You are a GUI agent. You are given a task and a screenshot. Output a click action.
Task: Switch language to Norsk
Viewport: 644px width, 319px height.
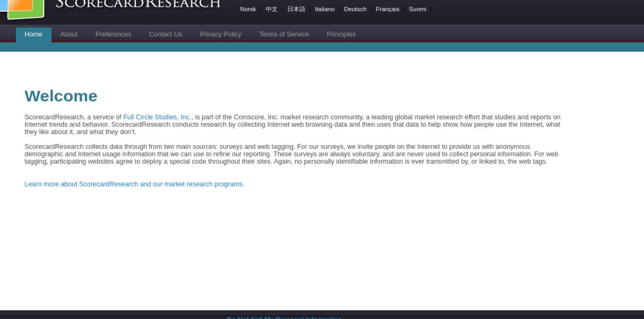coord(248,9)
